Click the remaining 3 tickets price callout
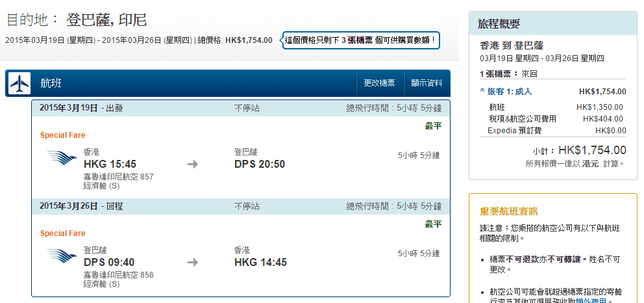Image resolution: width=644 pixels, height=303 pixels. pos(361,40)
